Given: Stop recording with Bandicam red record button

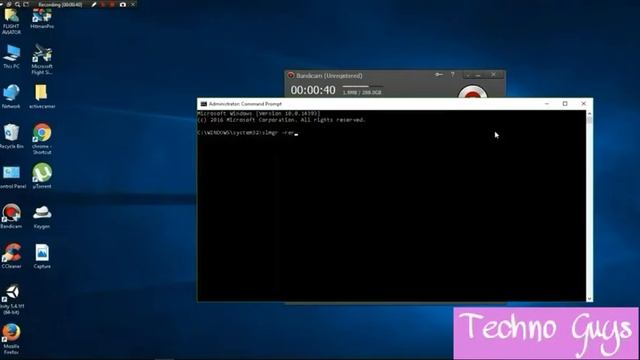Looking at the screenshot, I should (472, 92).
